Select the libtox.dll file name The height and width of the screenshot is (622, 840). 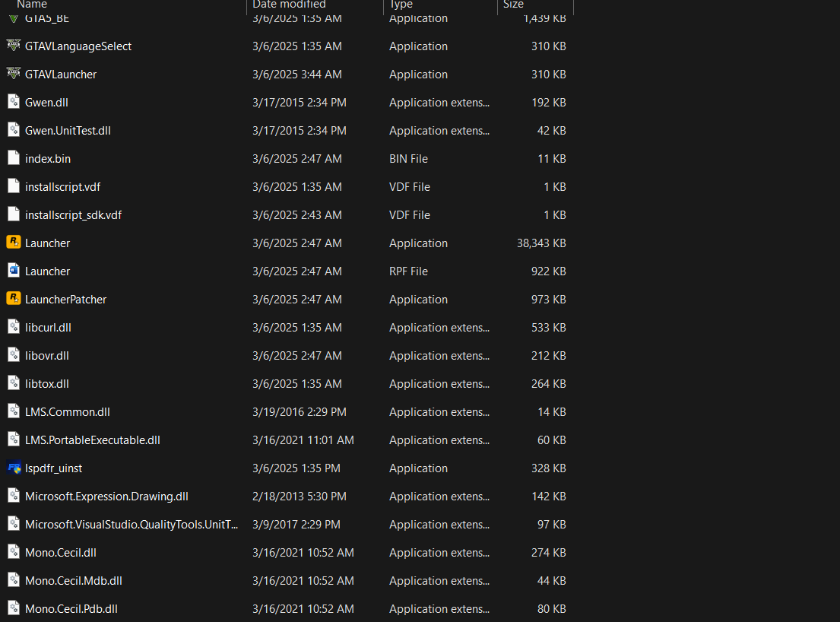click(47, 383)
